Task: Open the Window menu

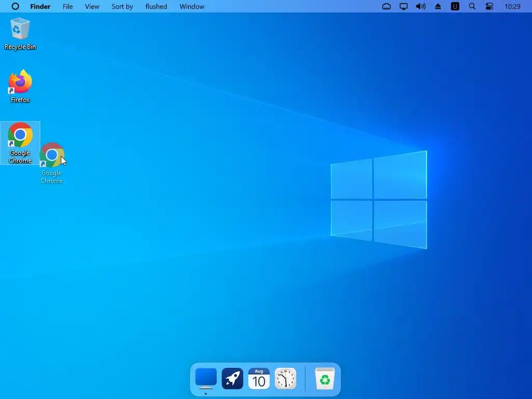Action: (x=192, y=6)
